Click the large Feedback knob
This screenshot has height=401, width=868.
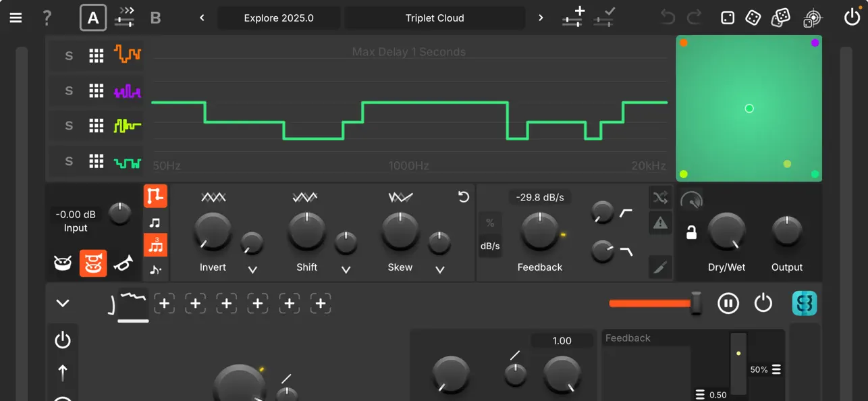[539, 232]
